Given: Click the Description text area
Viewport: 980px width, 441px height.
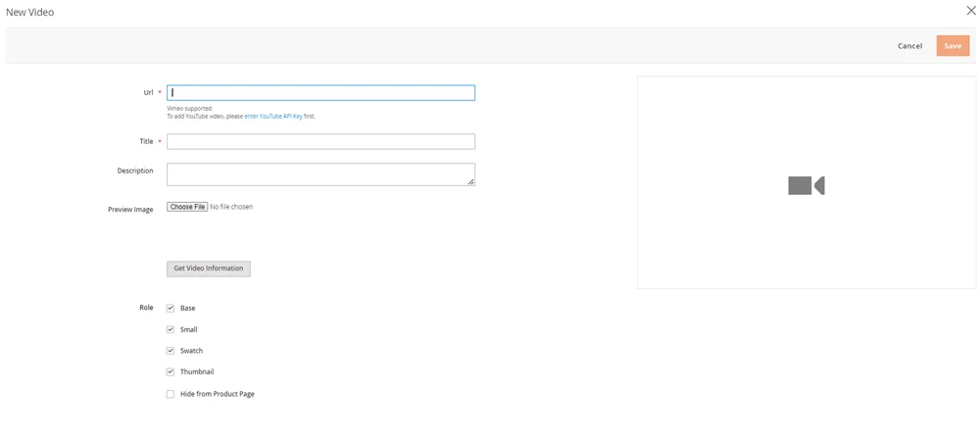Looking at the screenshot, I should [x=320, y=174].
